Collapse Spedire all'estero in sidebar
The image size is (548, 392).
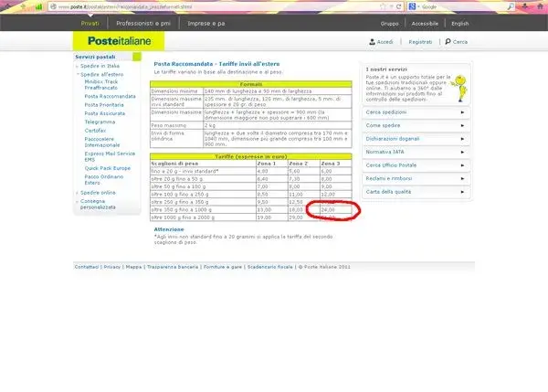(101, 75)
